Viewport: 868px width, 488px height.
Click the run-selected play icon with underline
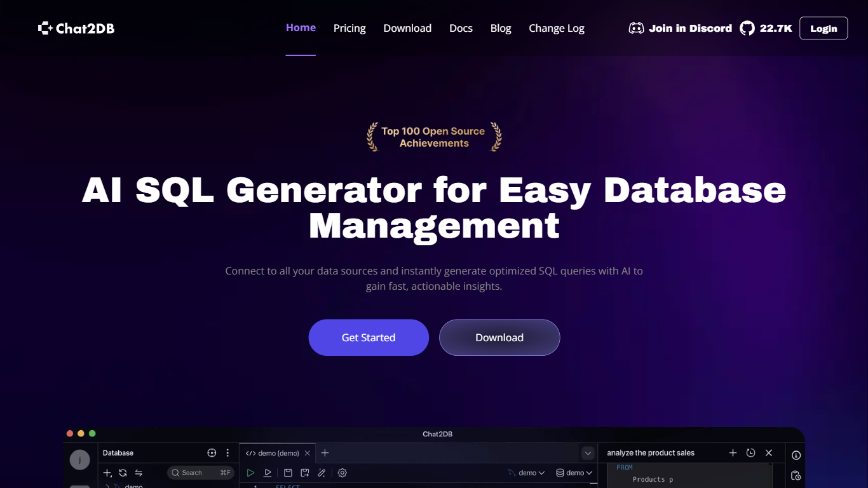coord(268,473)
